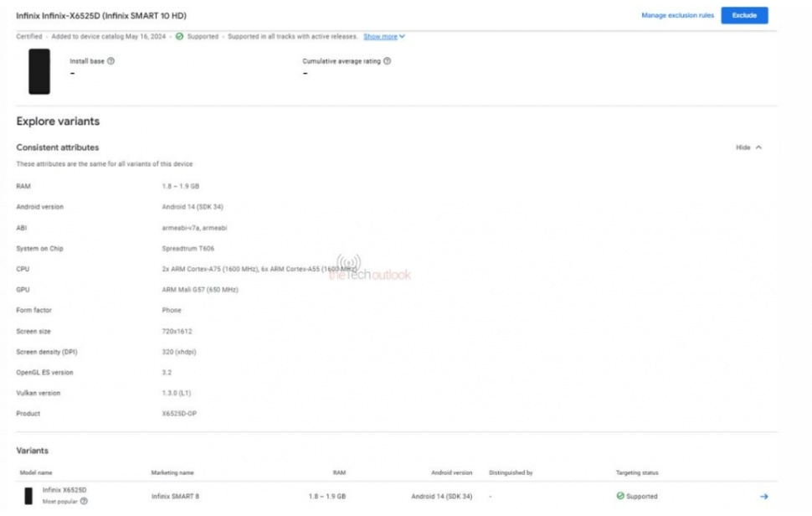Click green Supported checkmark icon in header

[x=179, y=37]
